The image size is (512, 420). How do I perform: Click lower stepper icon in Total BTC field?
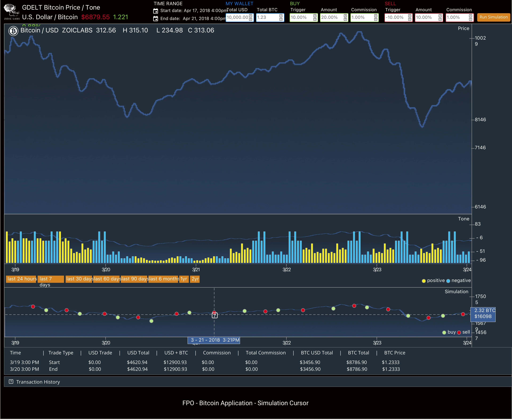281,19
